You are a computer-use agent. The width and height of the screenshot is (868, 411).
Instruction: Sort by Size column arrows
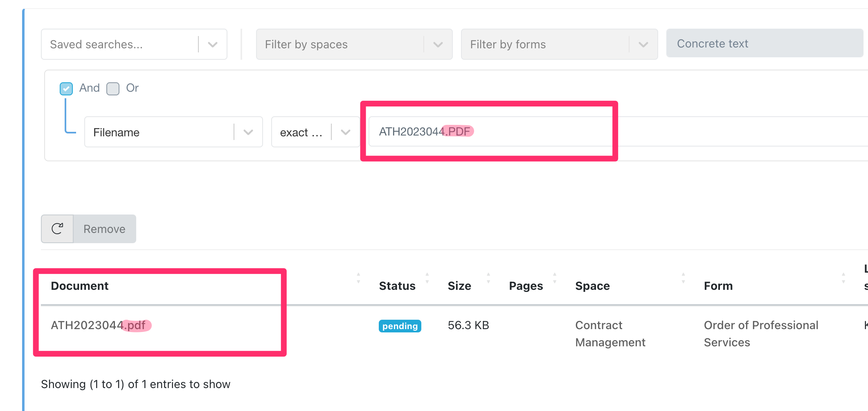[488, 278]
